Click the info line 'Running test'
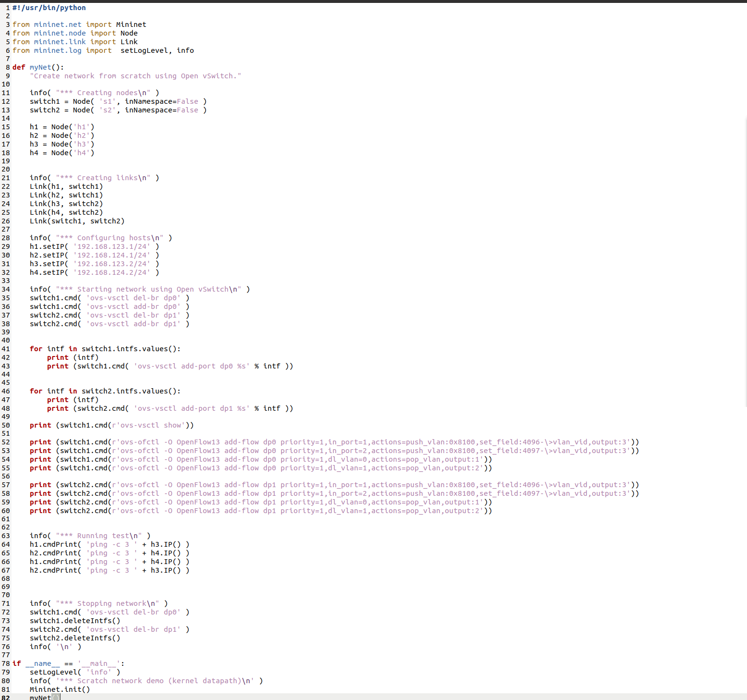The height and width of the screenshot is (700, 747). click(x=90, y=536)
